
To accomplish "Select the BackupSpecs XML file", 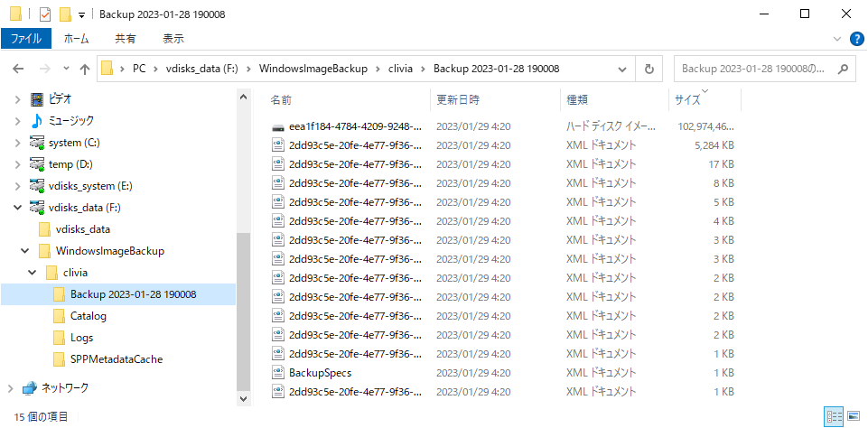I will [320, 373].
